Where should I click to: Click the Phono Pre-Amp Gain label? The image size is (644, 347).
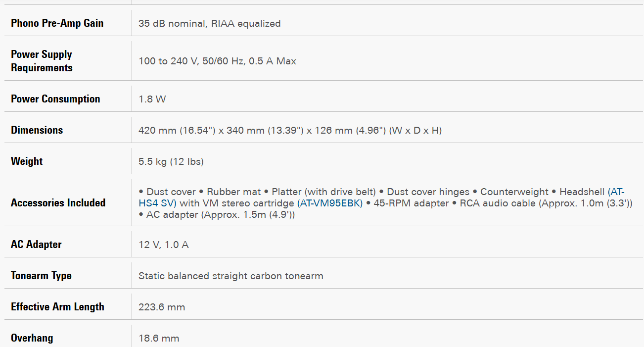pos(57,23)
